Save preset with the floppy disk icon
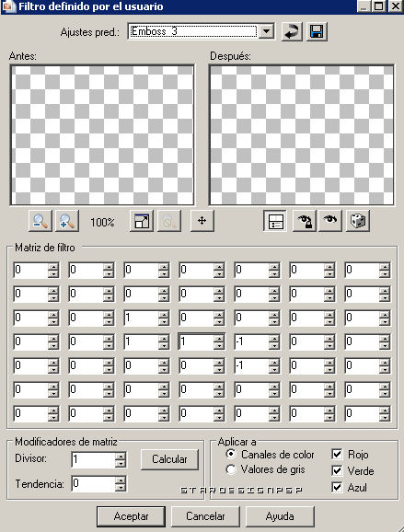Image resolution: width=404 pixels, height=532 pixels. [x=317, y=32]
